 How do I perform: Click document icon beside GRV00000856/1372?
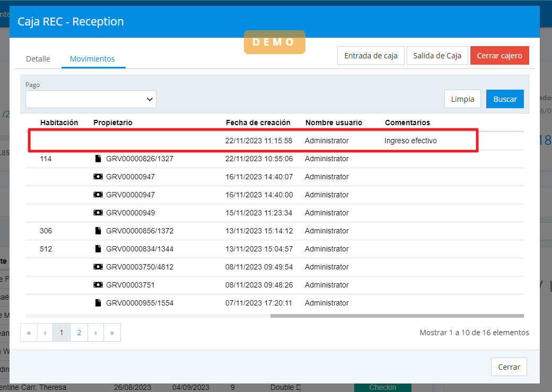(x=98, y=231)
